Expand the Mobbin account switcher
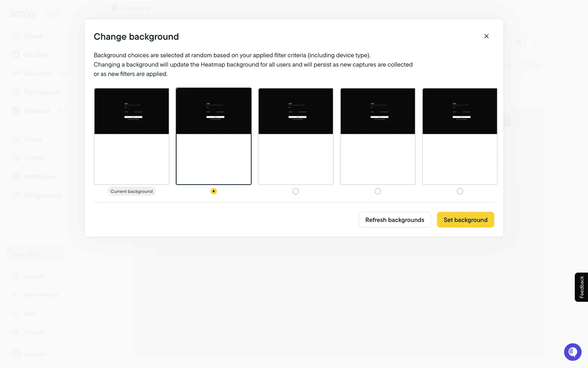The width and height of the screenshot is (588, 368). [80, 354]
